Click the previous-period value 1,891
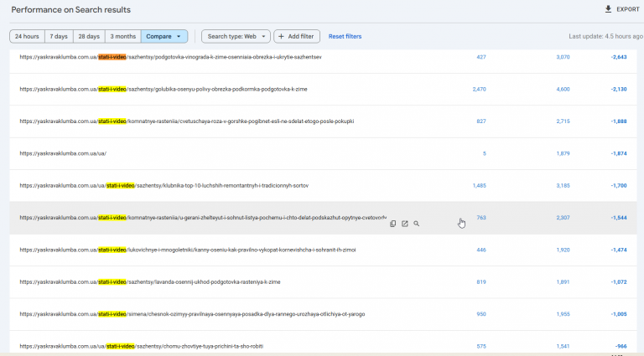This screenshot has height=356, width=644. pos(563,282)
